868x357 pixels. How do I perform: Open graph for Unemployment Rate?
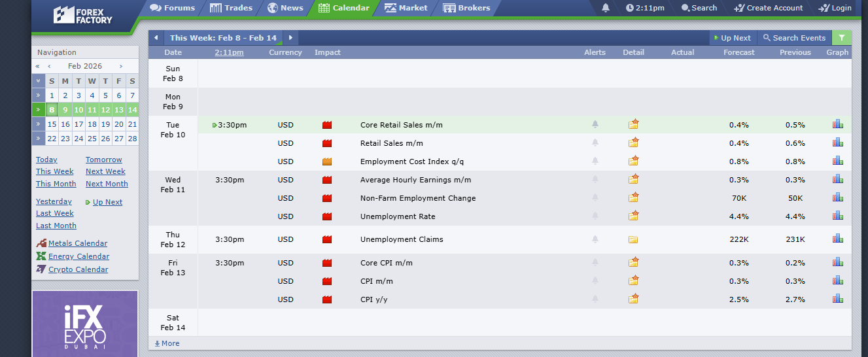pos(837,216)
